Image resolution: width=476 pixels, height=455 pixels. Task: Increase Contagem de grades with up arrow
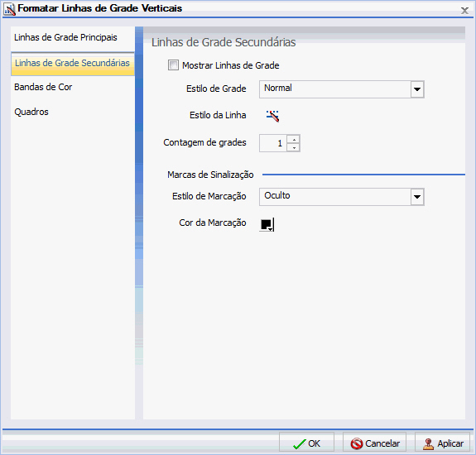point(294,139)
